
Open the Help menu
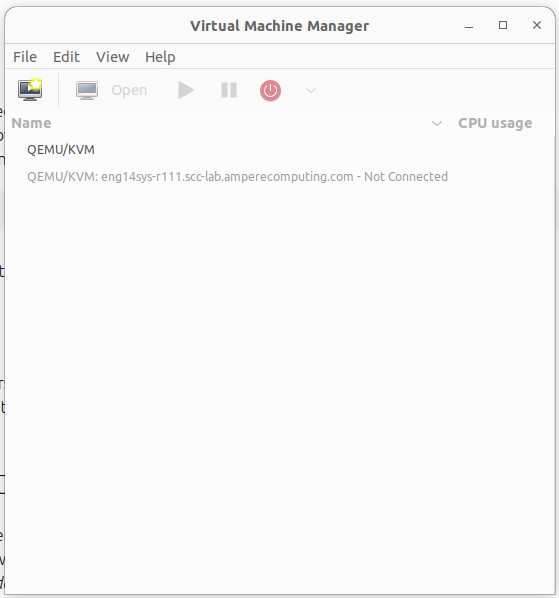point(160,57)
